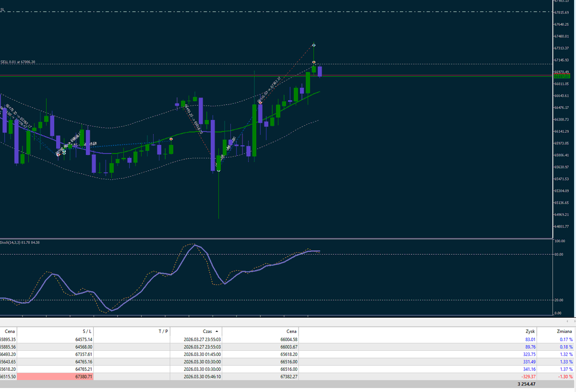
Task: Sort by the Cena column next to Czas
Action: click(291, 331)
